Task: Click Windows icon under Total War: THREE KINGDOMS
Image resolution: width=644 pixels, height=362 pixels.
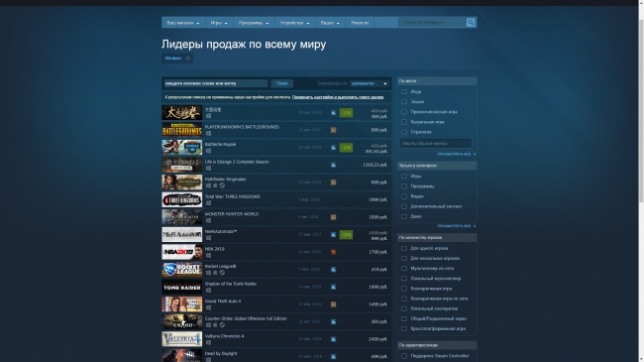Action: (x=208, y=203)
